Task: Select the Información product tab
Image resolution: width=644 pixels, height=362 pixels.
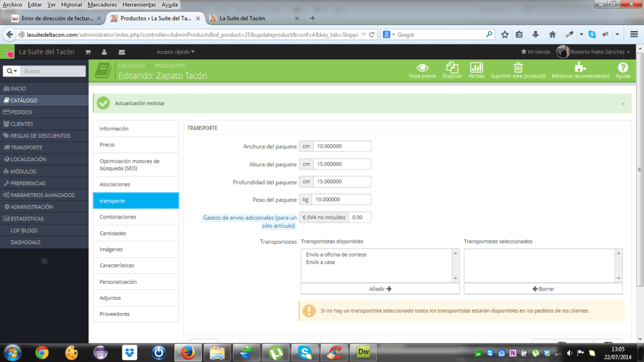Action: pyautogui.click(x=136, y=129)
